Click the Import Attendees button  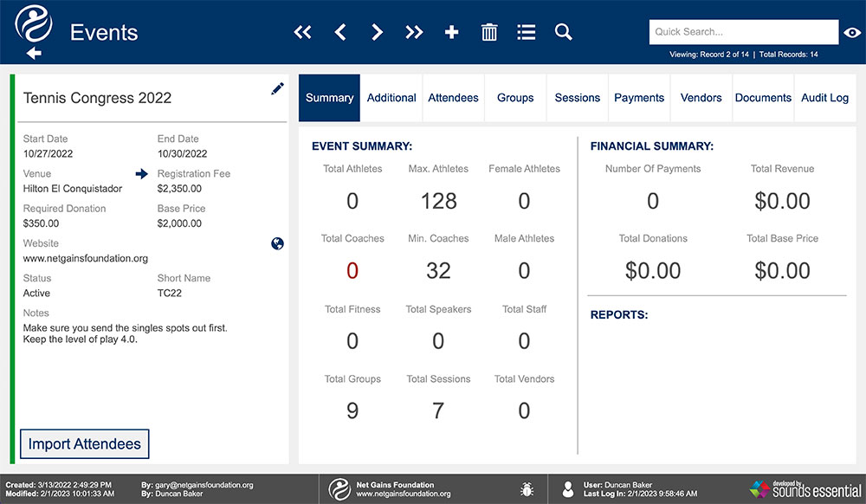(85, 444)
